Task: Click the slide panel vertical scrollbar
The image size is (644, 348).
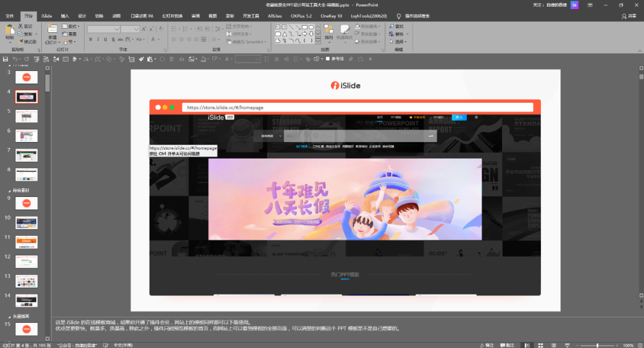Action: 48,82
